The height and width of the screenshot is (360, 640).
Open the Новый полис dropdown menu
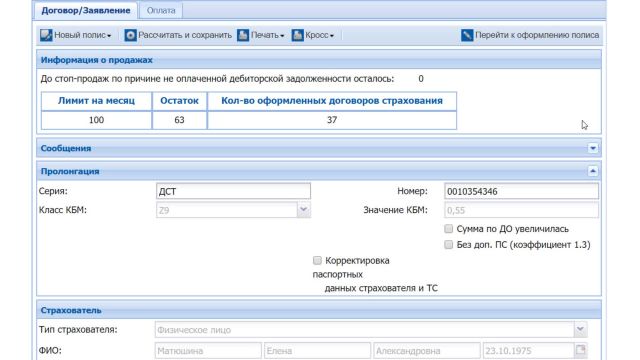(109, 36)
